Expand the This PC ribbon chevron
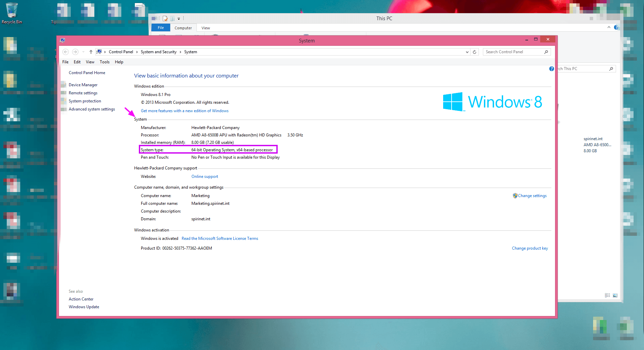Viewport: 644px width, 350px height. [x=609, y=27]
